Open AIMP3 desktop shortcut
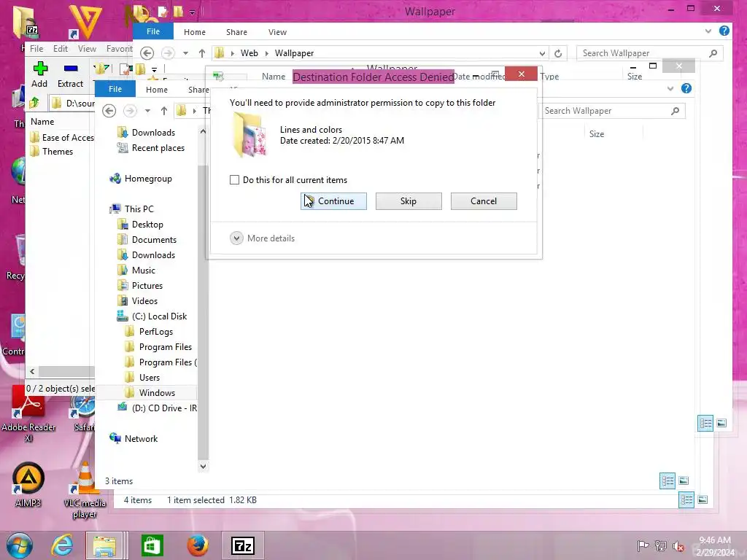Viewport: 747px width, 560px height. [28, 485]
